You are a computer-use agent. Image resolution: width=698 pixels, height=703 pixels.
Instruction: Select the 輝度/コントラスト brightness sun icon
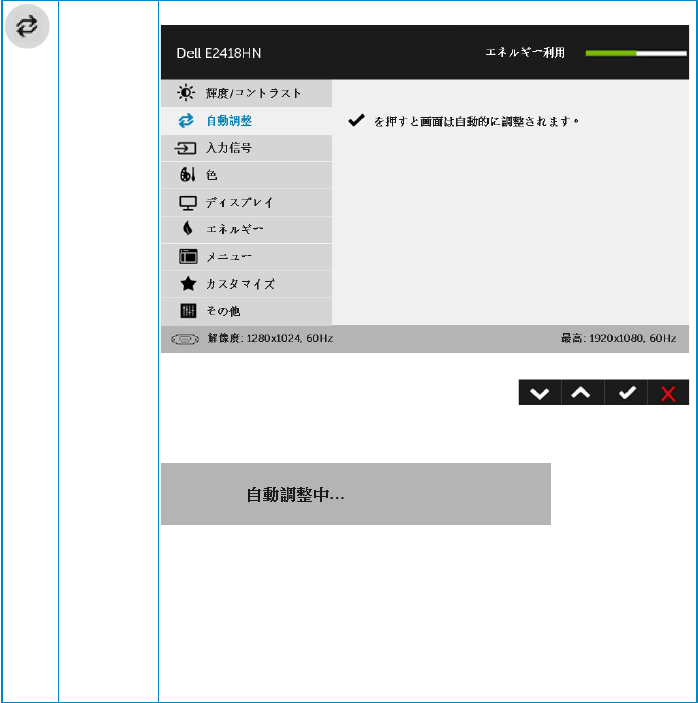(x=186, y=93)
